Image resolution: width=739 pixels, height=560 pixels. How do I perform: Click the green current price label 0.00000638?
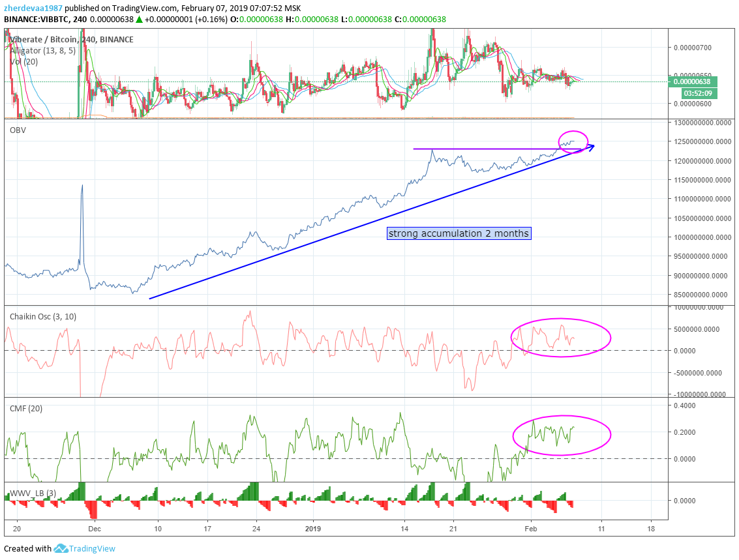click(692, 81)
